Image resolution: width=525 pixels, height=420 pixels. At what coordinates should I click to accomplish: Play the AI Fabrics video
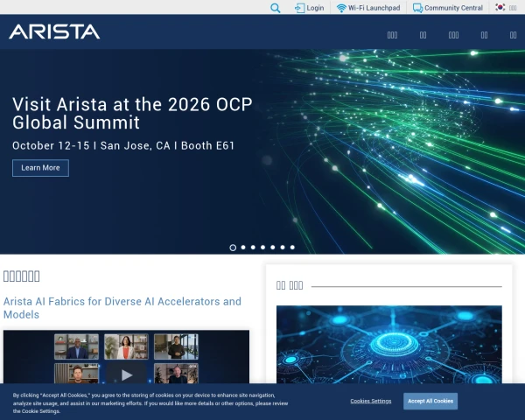point(127,374)
